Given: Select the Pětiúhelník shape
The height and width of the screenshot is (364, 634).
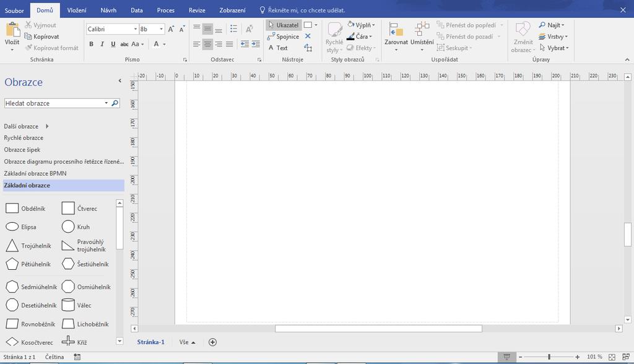Looking at the screenshot, I should (x=28, y=264).
